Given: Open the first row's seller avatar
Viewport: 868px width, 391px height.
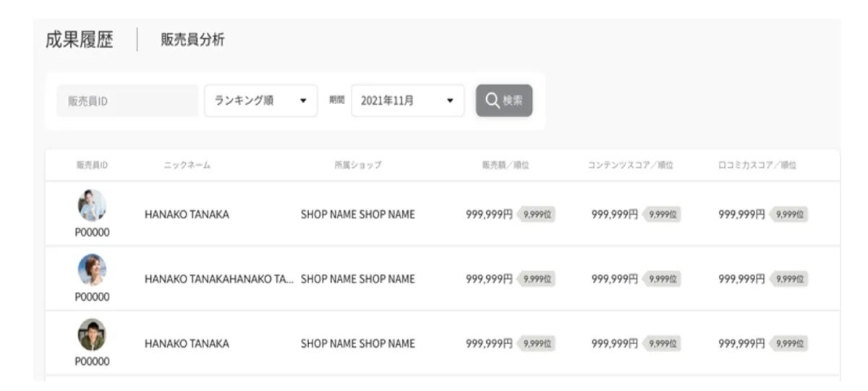Looking at the screenshot, I should click(92, 205).
